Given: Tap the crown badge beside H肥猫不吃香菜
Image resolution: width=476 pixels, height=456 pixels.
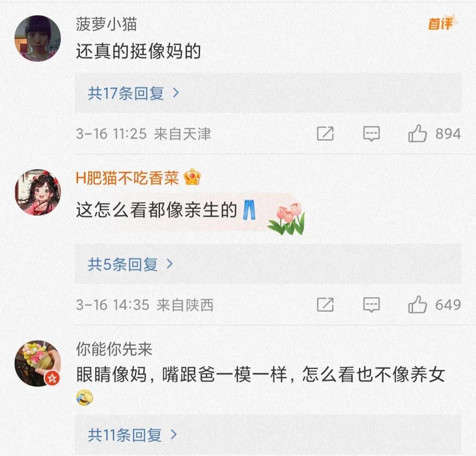Looking at the screenshot, I should point(192,177).
